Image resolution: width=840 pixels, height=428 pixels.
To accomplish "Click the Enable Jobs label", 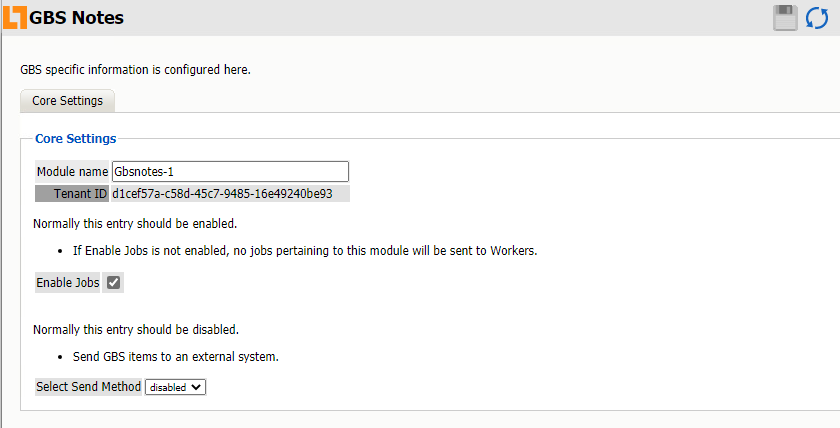I will click(x=68, y=283).
